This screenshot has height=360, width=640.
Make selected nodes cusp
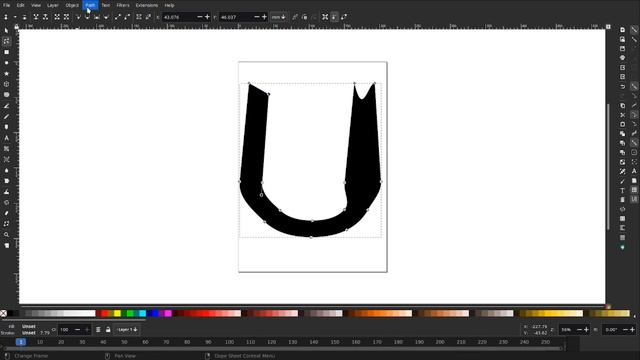(x=78, y=17)
